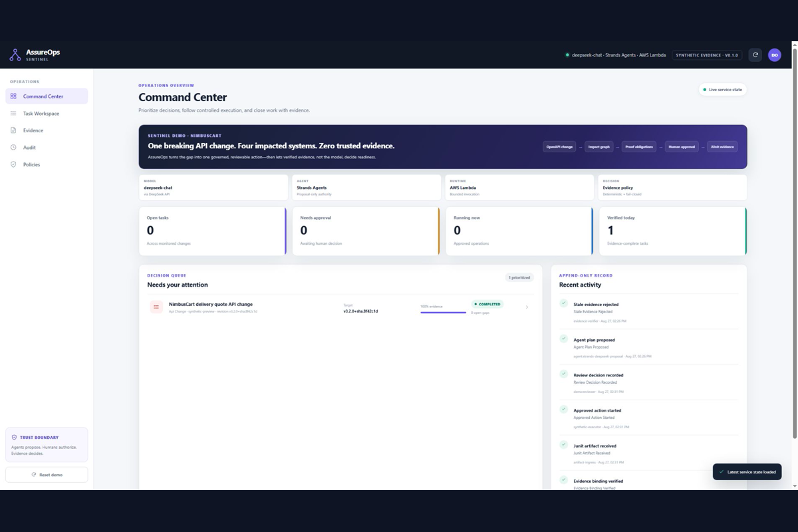Click the OpenAPI change step chip

(559, 146)
